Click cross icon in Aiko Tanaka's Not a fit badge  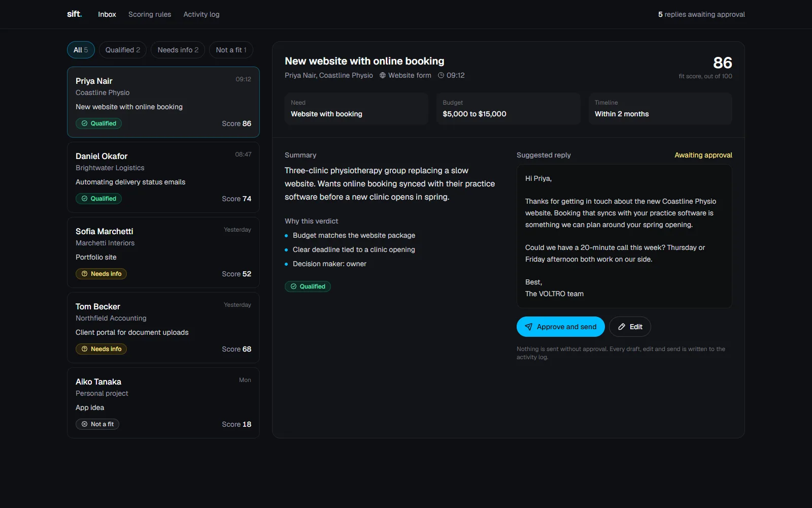pyautogui.click(x=85, y=424)
